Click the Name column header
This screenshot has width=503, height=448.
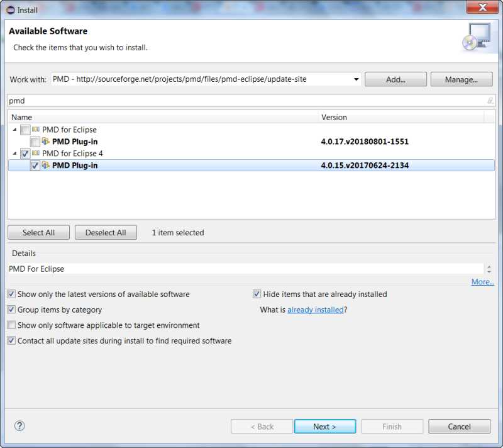(163, 117)
